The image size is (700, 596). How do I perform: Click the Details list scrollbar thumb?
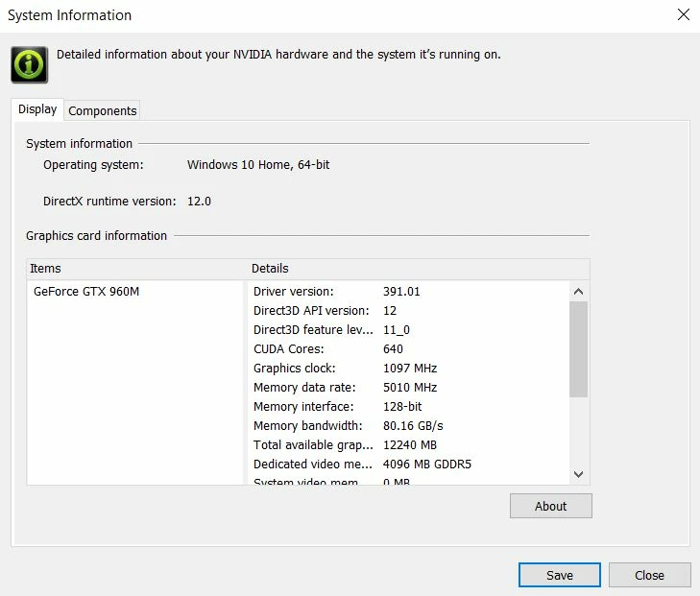click(579, 349)
